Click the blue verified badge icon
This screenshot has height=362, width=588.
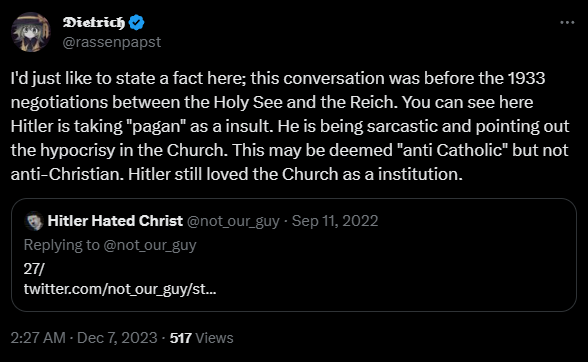point(136,23)
